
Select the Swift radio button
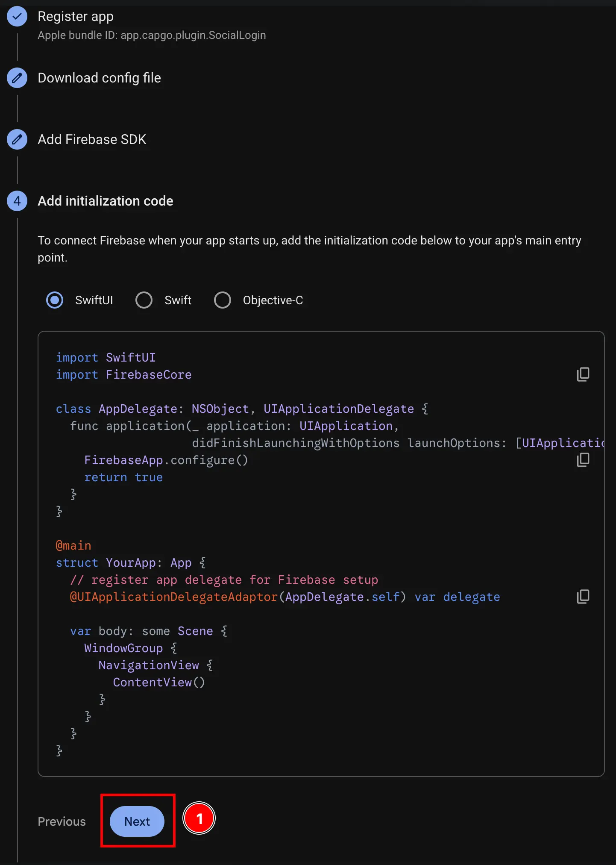[144, 300]
